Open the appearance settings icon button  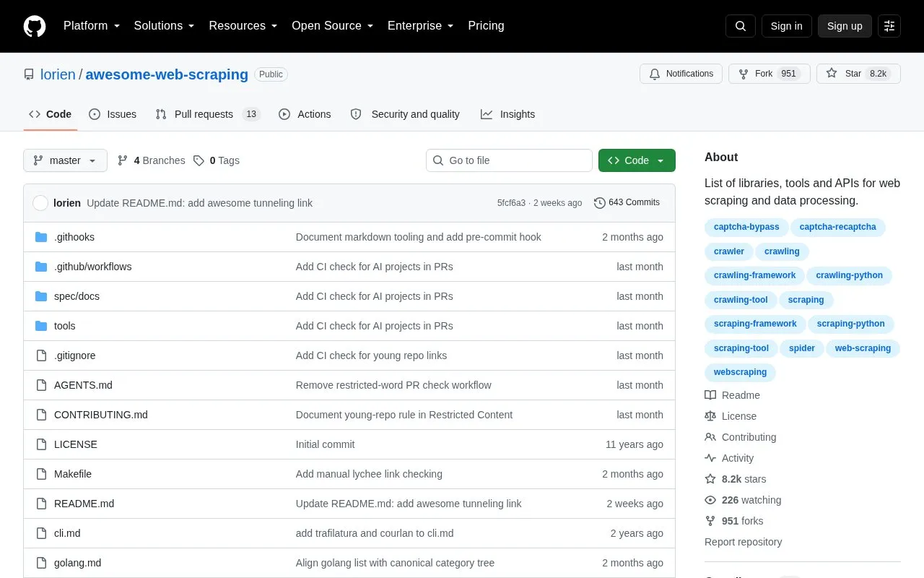(x=889, y=26)
